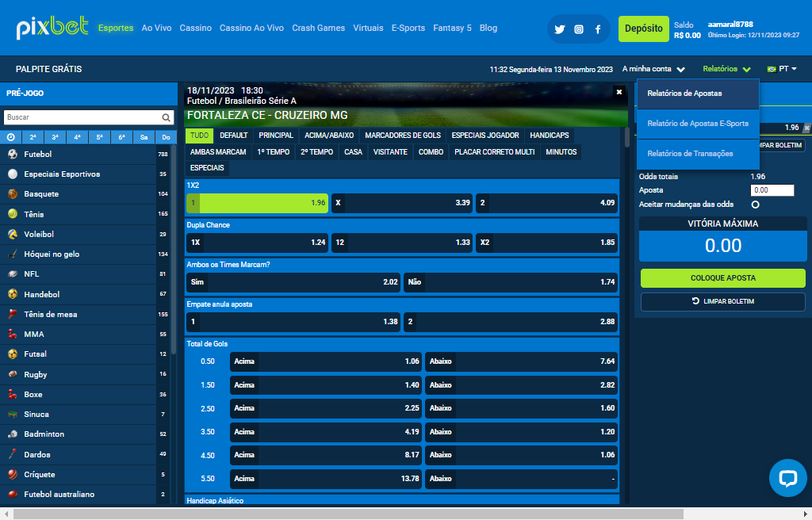Viewport: 812px width, 520px height.
Task: Open Relatórios de Transações
Action: (x=698, y=154)
